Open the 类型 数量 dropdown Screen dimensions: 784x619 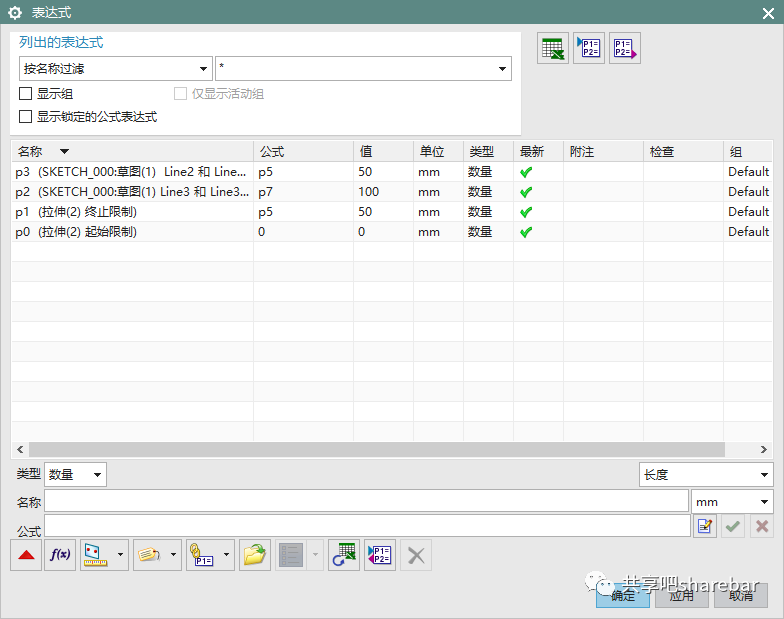tap(76, 474)
